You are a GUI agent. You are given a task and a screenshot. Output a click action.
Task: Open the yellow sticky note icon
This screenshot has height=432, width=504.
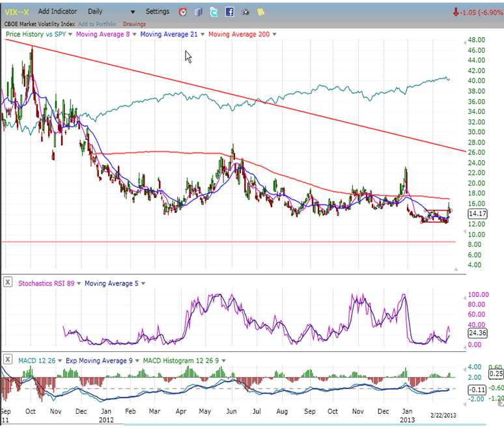260,12
